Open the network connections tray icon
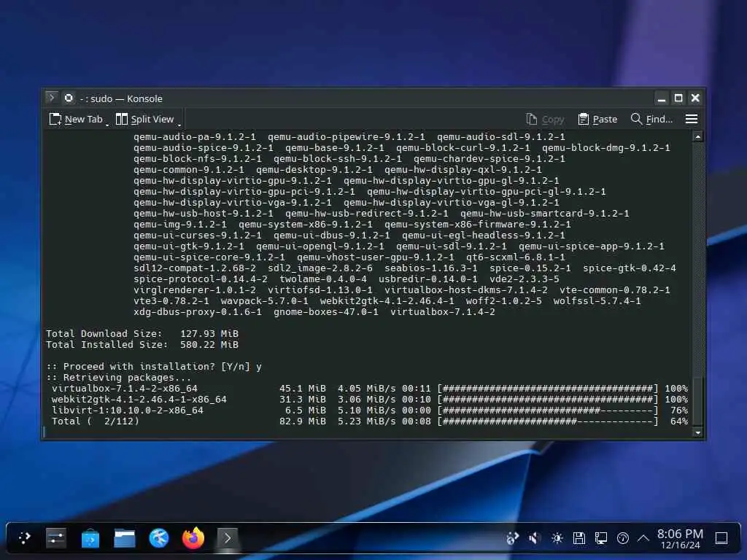Image resolution: width=747 pixels, height=560 pixels. (601, 538)
